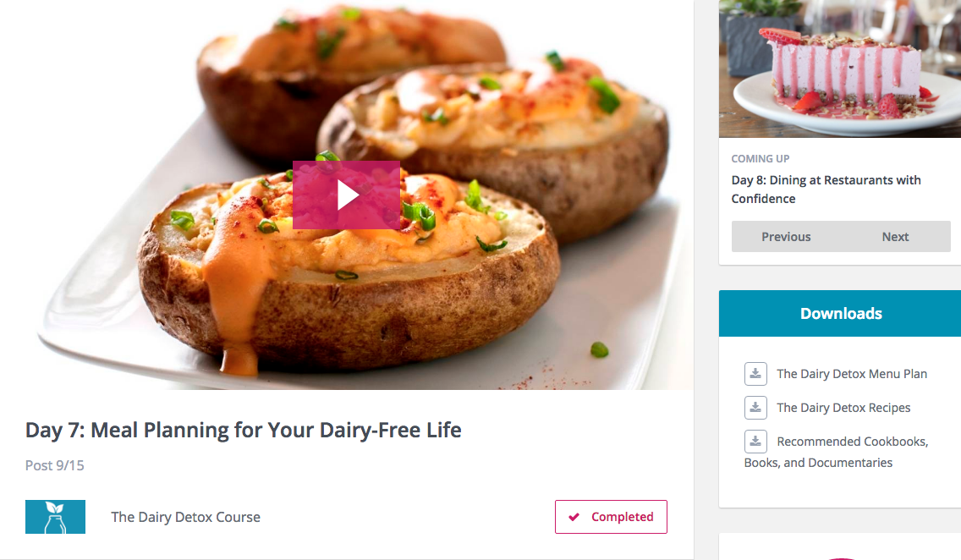This screenshot has height=560, width=961.
Task: Click the Day 7 Meal Planning title
Action: point(244,430)
